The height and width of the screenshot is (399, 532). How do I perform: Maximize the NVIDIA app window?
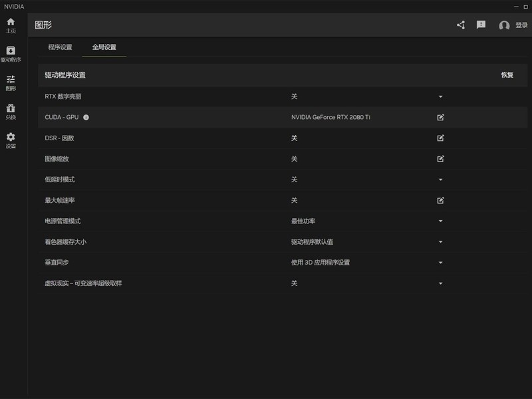click(x=526, y=7)
